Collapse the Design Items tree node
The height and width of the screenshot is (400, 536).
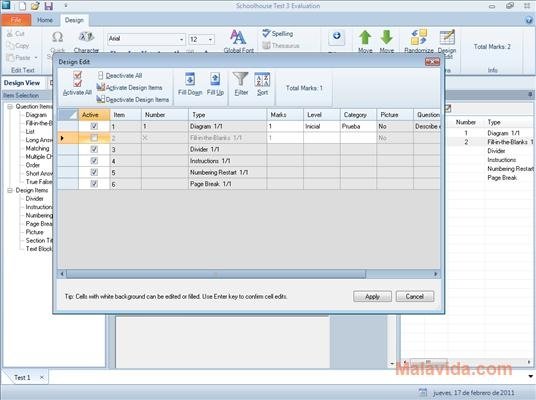point(10,190)
